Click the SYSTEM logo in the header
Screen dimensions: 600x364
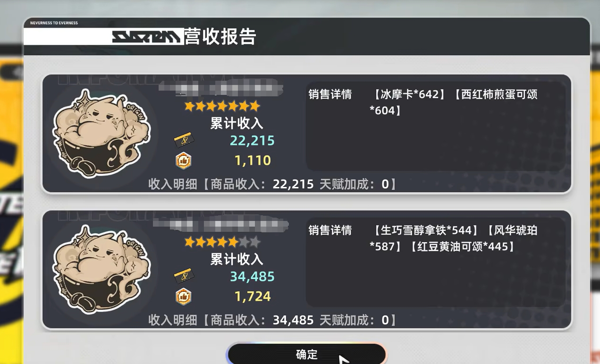point(146,37)
